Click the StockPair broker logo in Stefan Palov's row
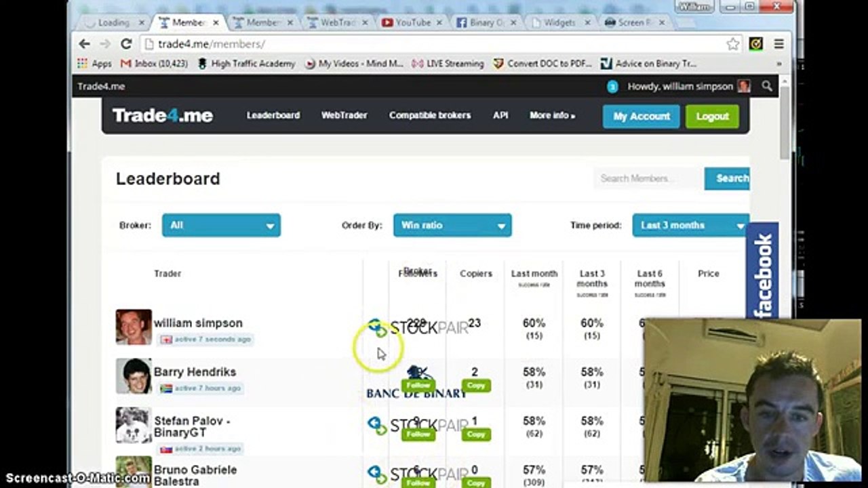The height and width of the screenshot is (488, 868). tap(418, 426)
